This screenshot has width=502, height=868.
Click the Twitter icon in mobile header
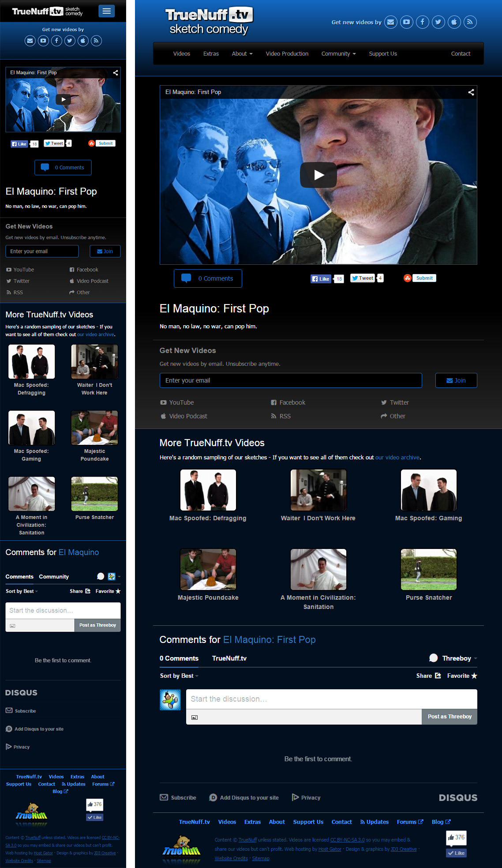pos(70,41)
